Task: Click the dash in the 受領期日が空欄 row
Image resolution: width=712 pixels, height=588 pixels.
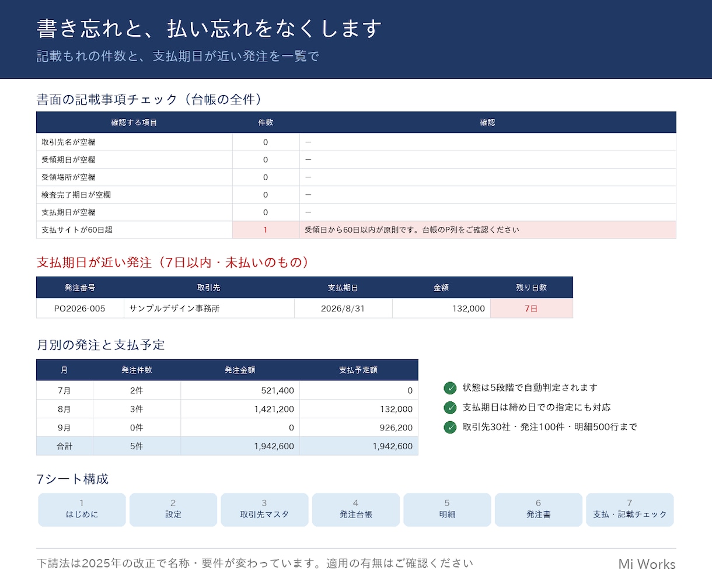Action: point(308,160)
